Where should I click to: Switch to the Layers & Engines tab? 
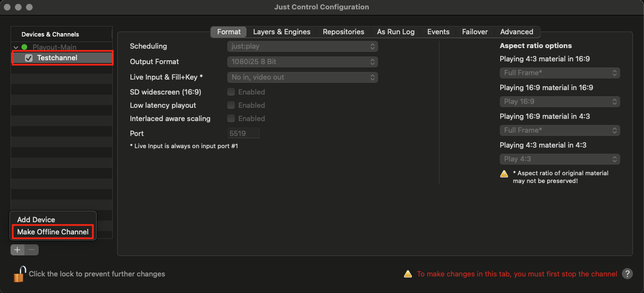pos(282,32)
